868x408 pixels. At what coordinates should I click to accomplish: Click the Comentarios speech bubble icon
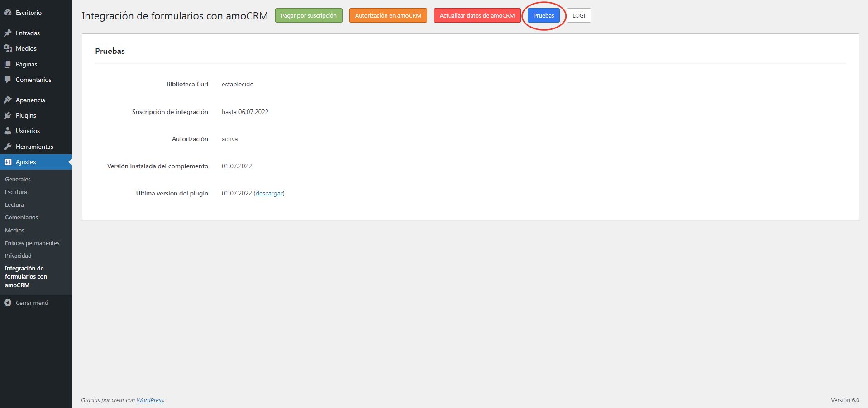8,80
